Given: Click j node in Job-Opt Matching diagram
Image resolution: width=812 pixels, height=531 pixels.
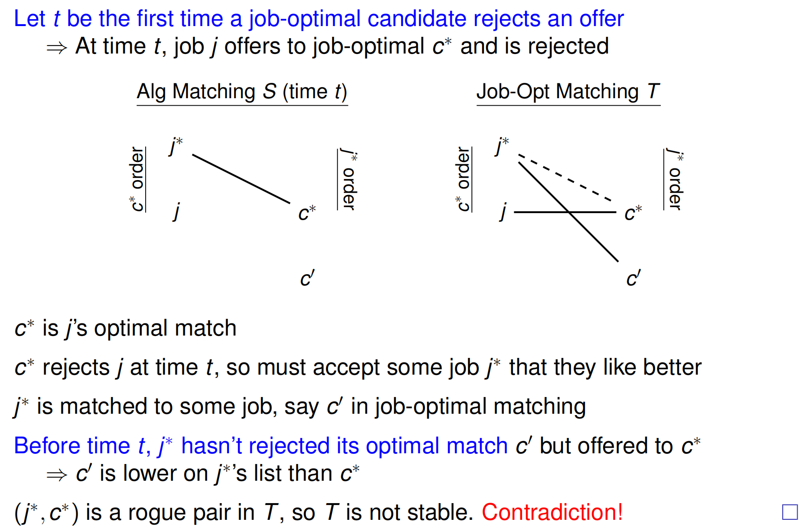Looking at the screenshot, I should pyautogui.click(x=503, y=212).
